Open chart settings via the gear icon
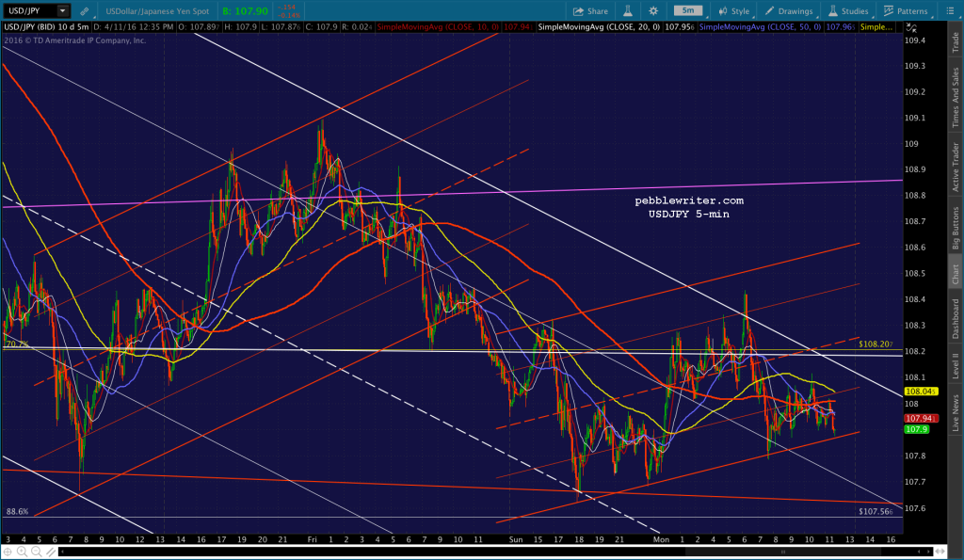Image resolution: width=964 pixels, height=560 pixels. [653, 10]
